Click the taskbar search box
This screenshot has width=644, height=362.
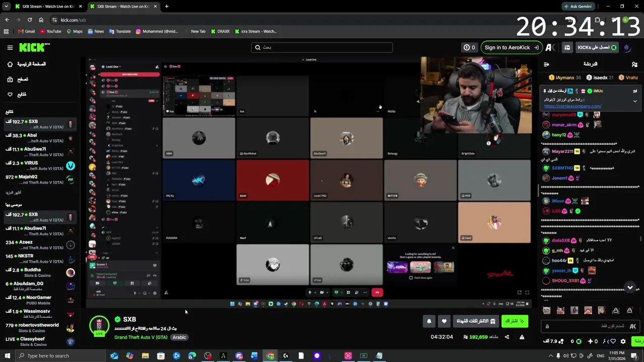coord(60,356)
